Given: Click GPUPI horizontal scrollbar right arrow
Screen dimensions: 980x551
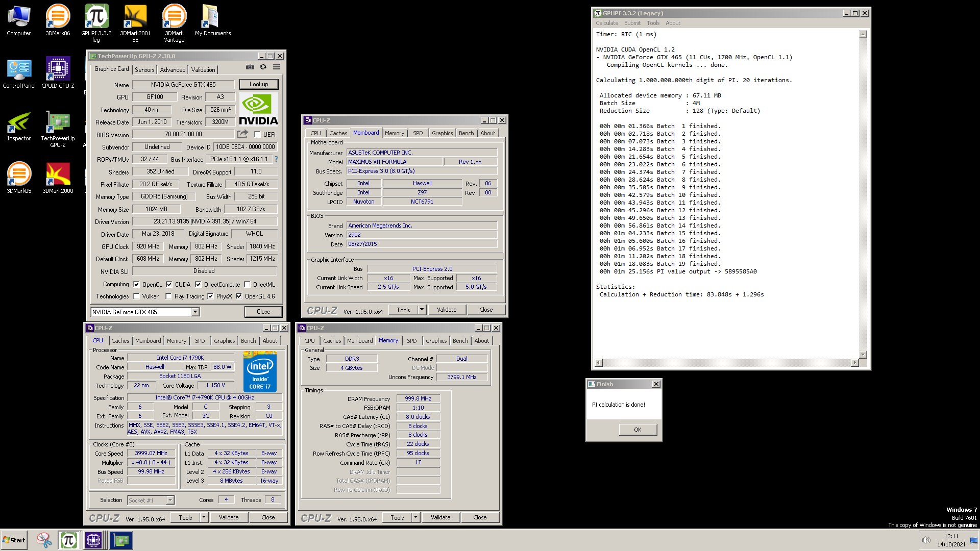Looking at the screenshot, I should pyautogui.click(x=855, y=363).
